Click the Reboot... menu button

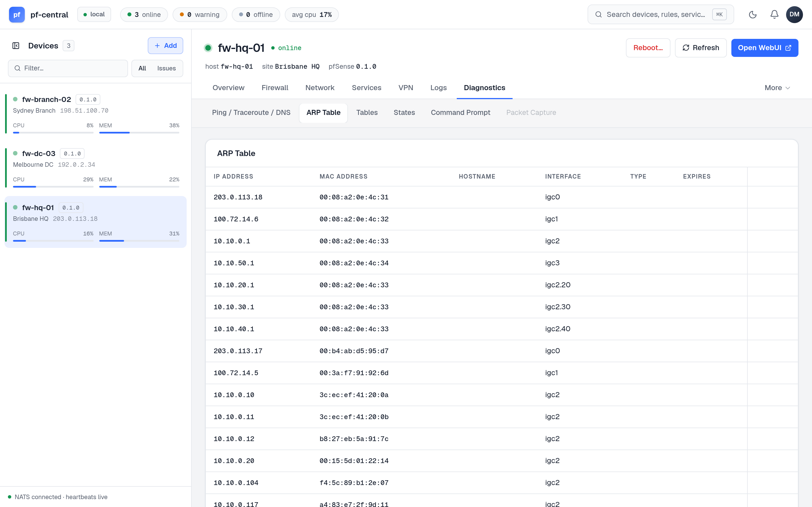click(x=648, y=48)
